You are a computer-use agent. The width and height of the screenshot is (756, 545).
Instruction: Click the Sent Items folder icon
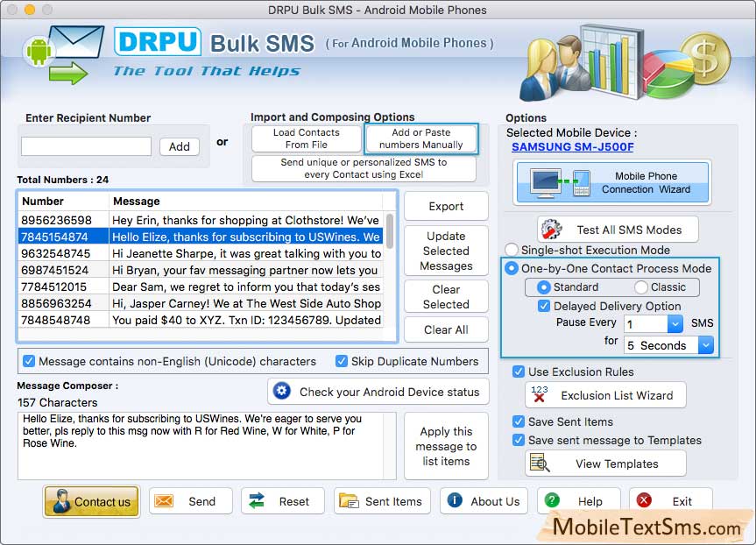pos(349,500)
